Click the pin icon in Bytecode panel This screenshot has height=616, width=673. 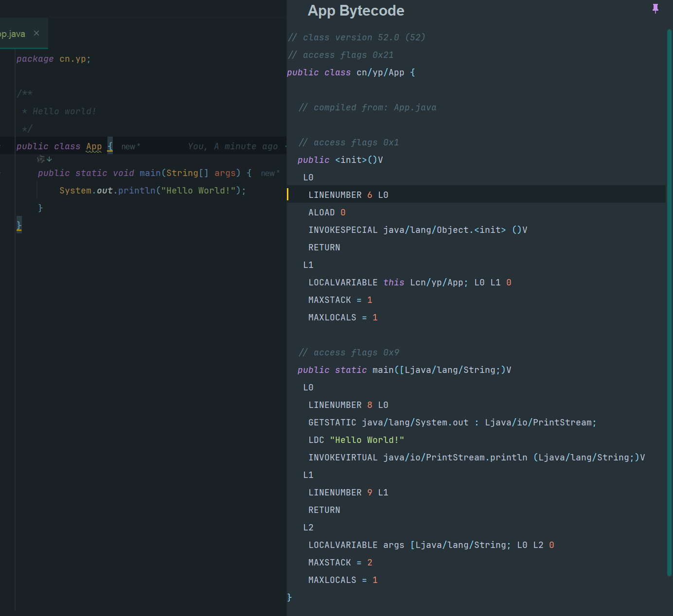coord(655,9)
